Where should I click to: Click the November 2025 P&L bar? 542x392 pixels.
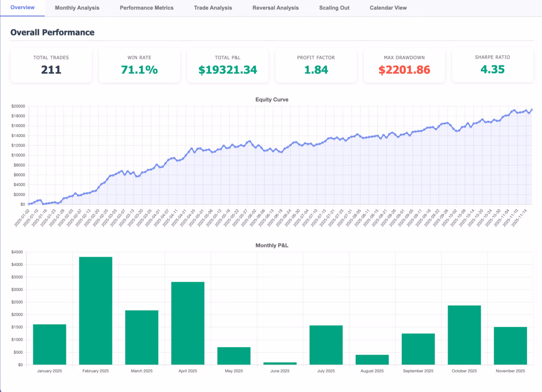[510, 346]
